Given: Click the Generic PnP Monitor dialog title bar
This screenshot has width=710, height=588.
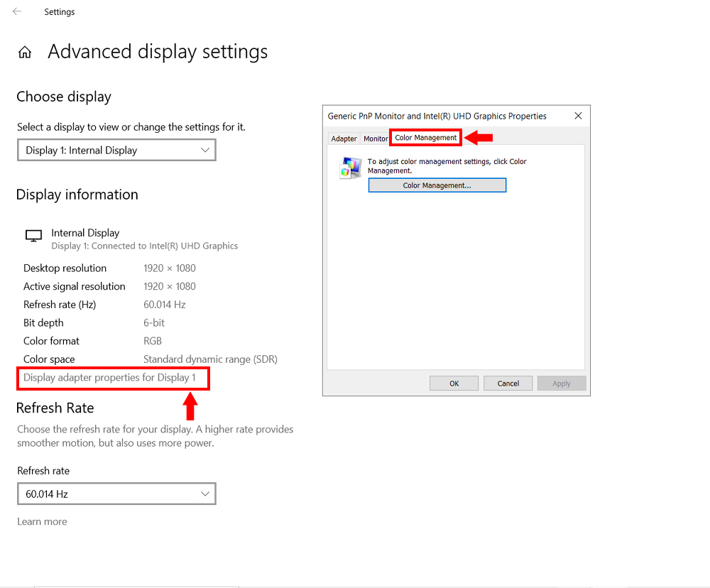Looking at the screenshot, I should tap(437, 116).
